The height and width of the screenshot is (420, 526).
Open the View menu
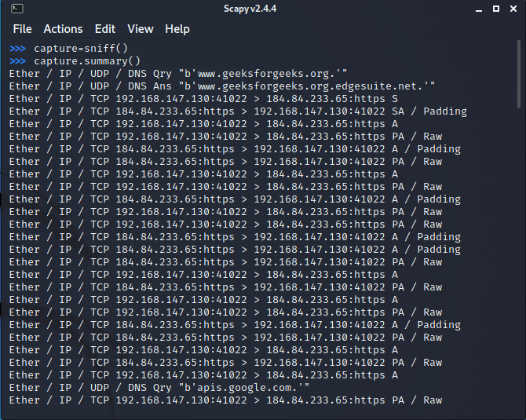140,29
